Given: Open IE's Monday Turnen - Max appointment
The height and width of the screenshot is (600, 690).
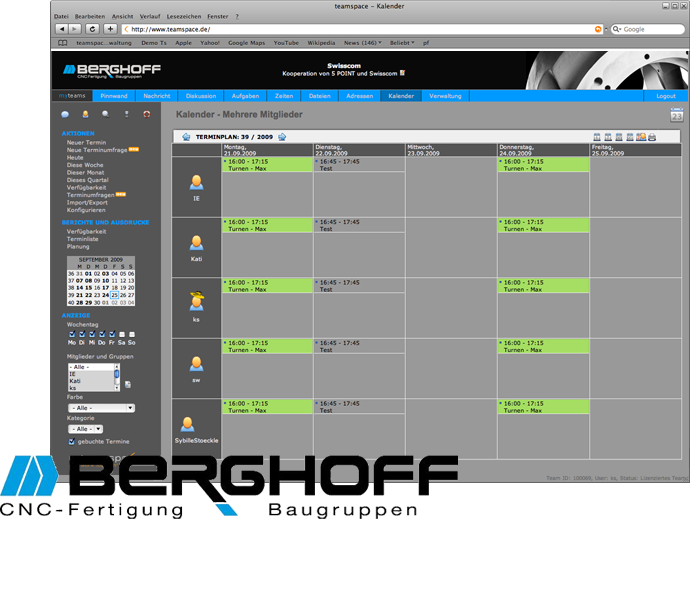Looking at the screenshot, I should click(267, 165).
